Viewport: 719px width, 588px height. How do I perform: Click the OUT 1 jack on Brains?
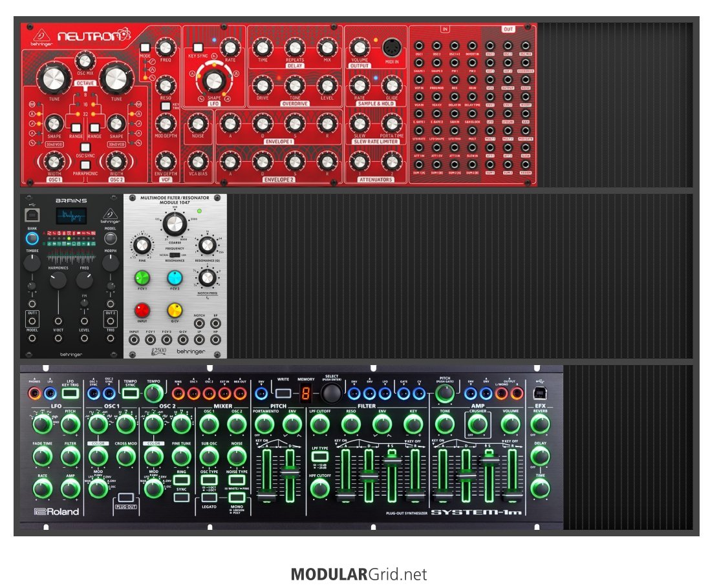pos(32,320)
